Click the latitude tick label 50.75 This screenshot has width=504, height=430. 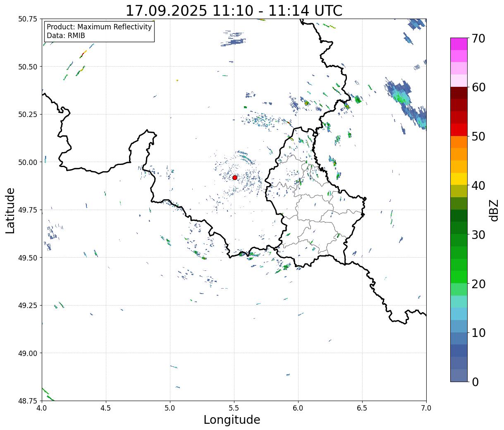[x=28, y=19]
